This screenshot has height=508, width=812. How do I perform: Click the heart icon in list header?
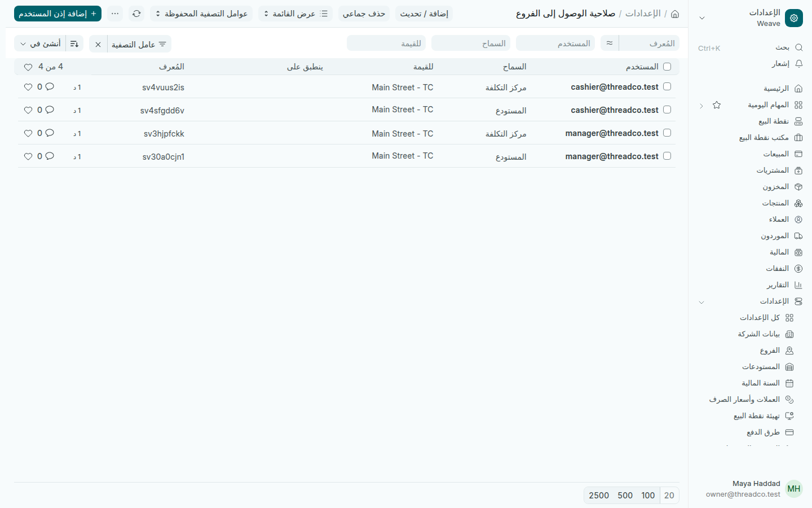click(x=28, y=67)
